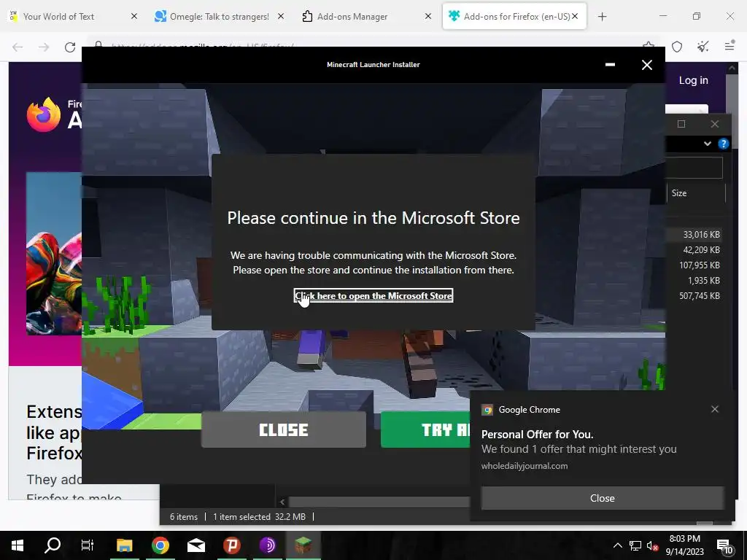This screenshot has width=747, height=560.
Task: Open the Microsoft Store link in installer
Action: [x=373, y=296]
